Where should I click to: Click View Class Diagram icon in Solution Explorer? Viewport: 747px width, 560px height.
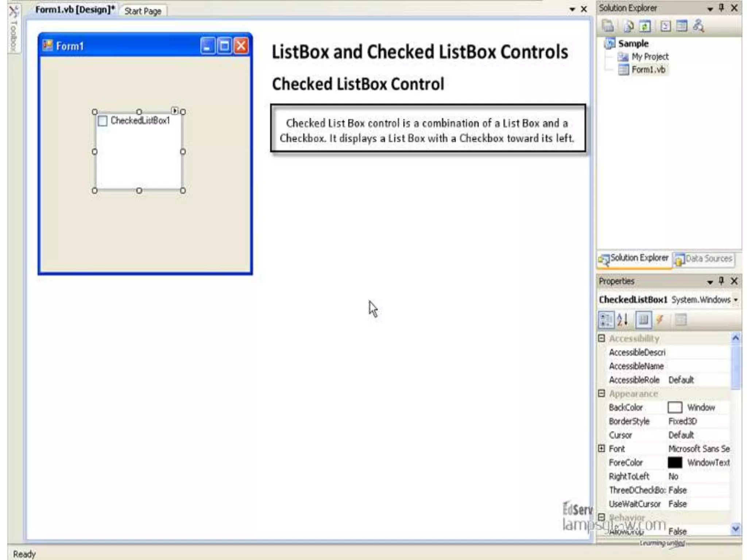pyautogui.click(x=698, y=26)
